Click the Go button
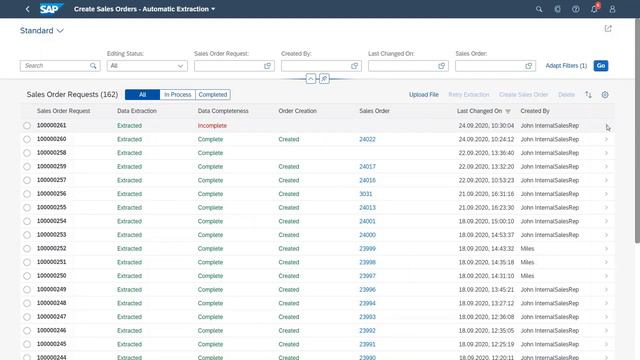640x360 pixels. point(601,66)
